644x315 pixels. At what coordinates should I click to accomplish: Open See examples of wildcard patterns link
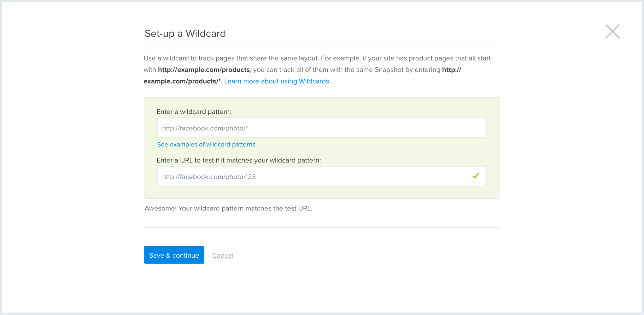click(206, 145)
